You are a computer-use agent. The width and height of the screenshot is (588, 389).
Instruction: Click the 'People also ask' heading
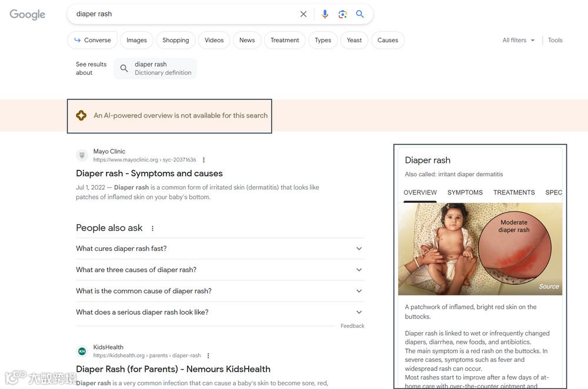click(109, 228)
